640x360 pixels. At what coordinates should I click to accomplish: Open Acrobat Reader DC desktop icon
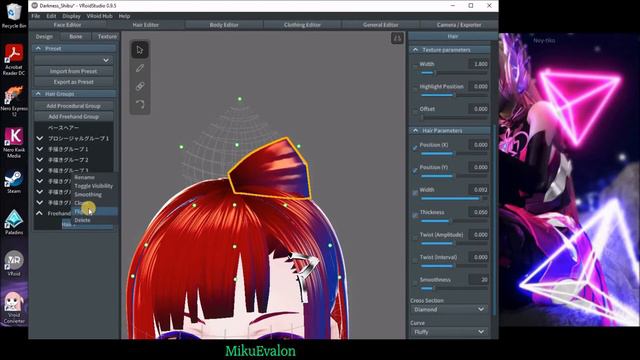pos(14,60)
